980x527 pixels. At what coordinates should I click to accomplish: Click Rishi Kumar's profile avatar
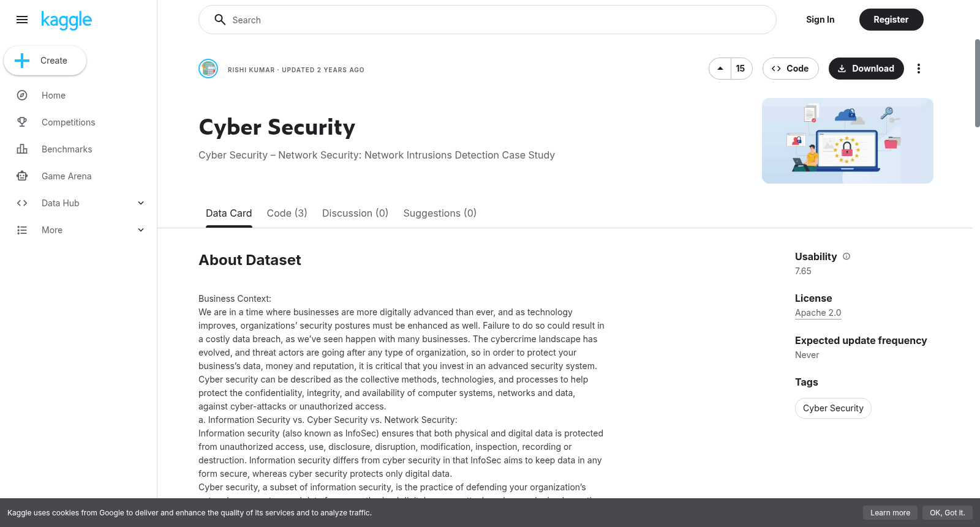(x=208, y=69)
